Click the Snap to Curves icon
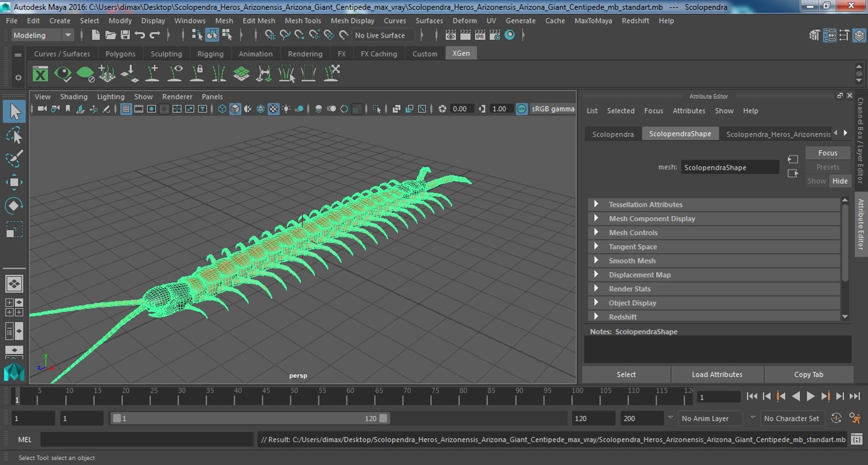868x465 pixels. click(x=285, y=35)
